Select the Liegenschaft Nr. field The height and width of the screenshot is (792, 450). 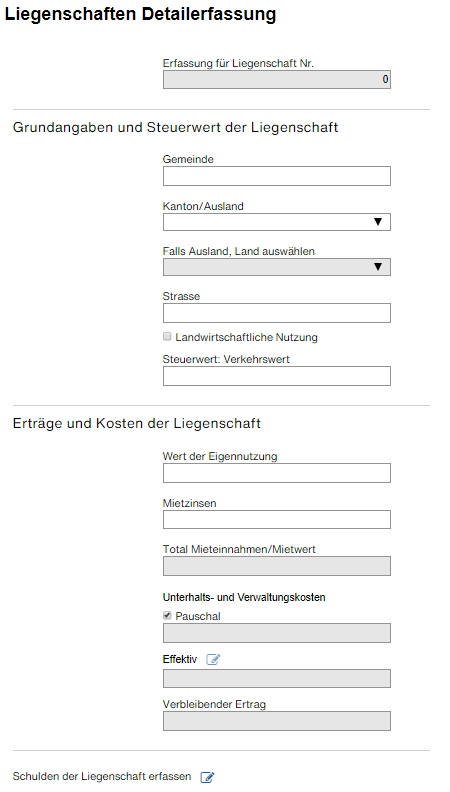pyautogui.click(x=277, y=79)
